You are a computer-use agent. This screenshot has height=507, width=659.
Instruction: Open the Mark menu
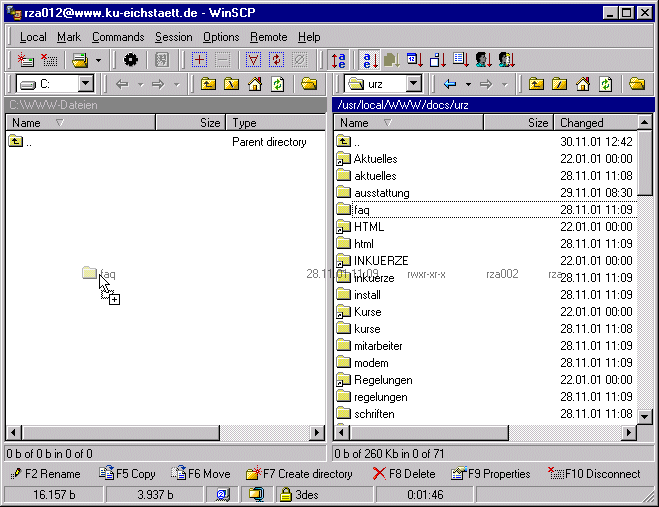point(69,37)
